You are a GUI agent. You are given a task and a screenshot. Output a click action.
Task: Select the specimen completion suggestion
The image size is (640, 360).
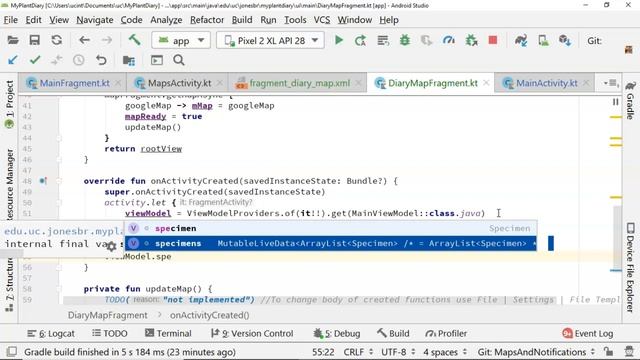point(331,229)
